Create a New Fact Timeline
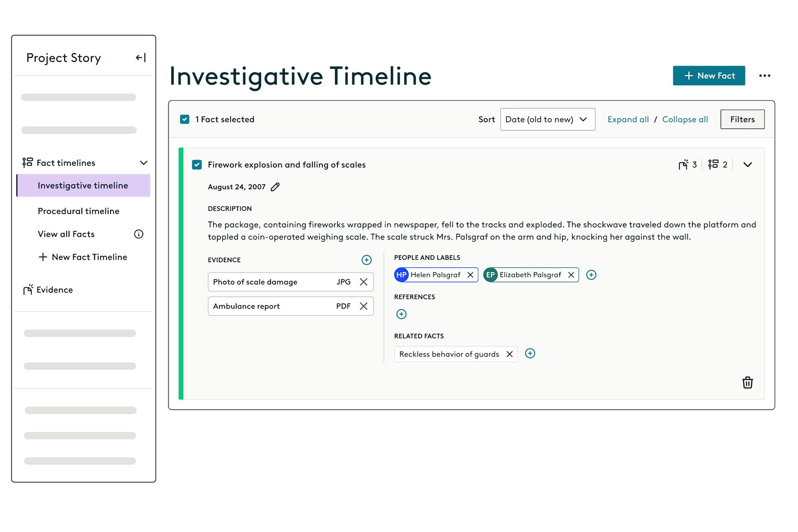Screen dimensions: 798x532 [x=83, y=257]
